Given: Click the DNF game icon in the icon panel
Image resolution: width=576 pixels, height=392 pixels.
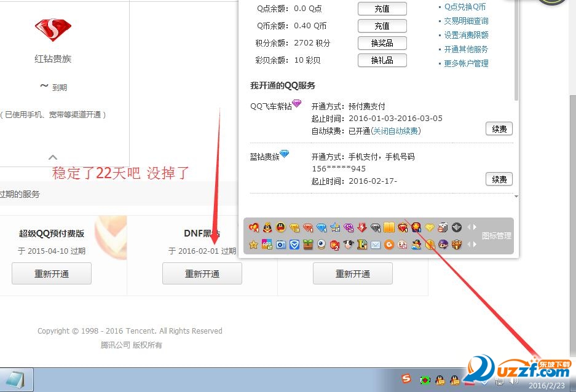Looking at the screenshot, I should coord(456,245).
